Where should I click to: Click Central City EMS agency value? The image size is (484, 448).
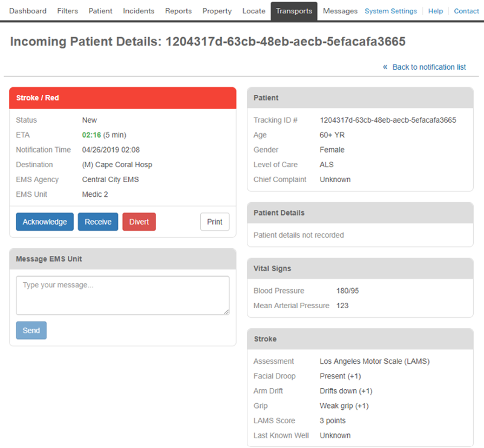pos(111,180)
